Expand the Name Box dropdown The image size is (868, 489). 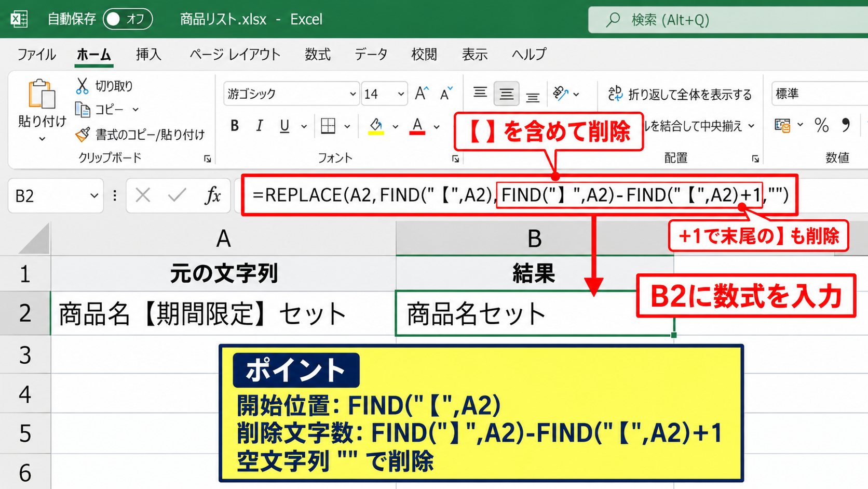pyautogui.click(x=94, y=196)
